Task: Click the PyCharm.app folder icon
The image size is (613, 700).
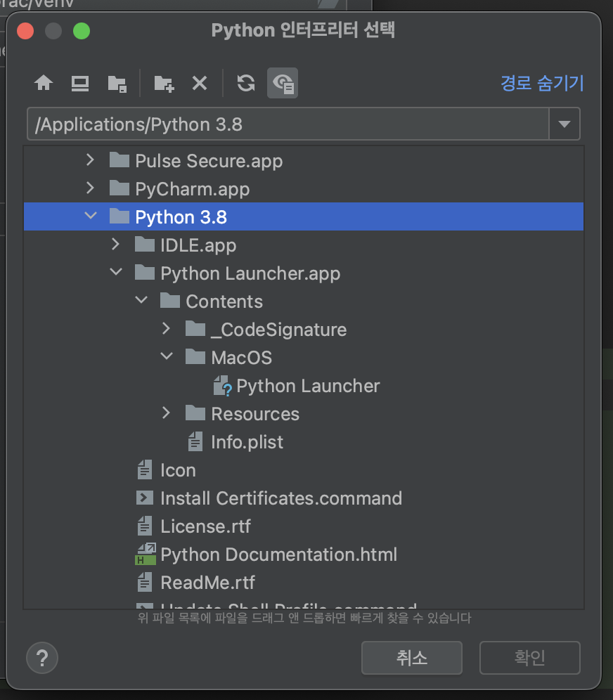Action: tap(120, 188)
